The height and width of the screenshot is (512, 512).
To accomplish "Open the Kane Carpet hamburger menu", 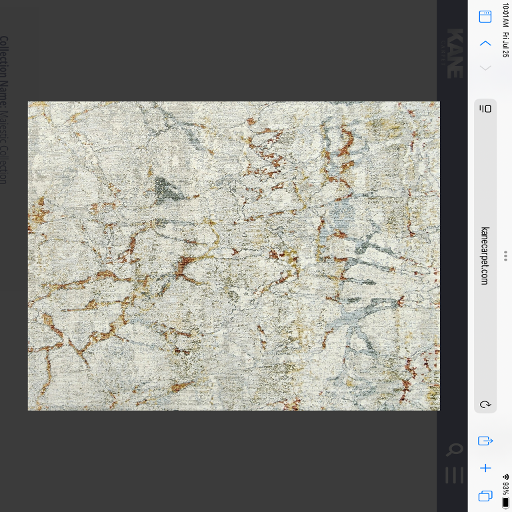I will (x=454, y=475).
